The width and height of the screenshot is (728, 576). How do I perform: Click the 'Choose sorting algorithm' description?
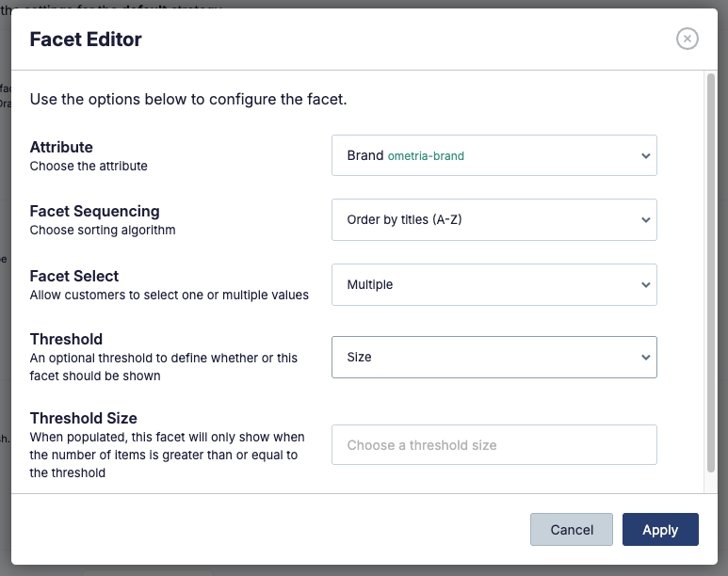click(103, 231)
